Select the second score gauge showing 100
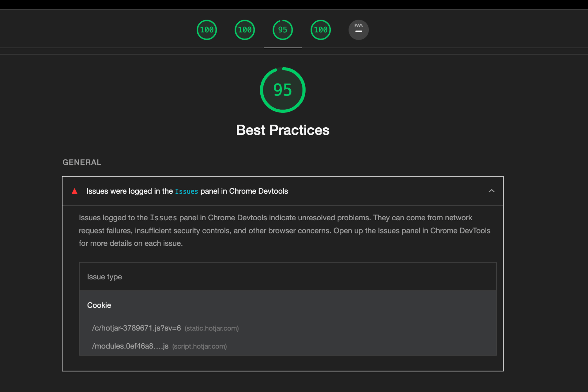This screenshot has width=588, height=392. tap(245, 30)
